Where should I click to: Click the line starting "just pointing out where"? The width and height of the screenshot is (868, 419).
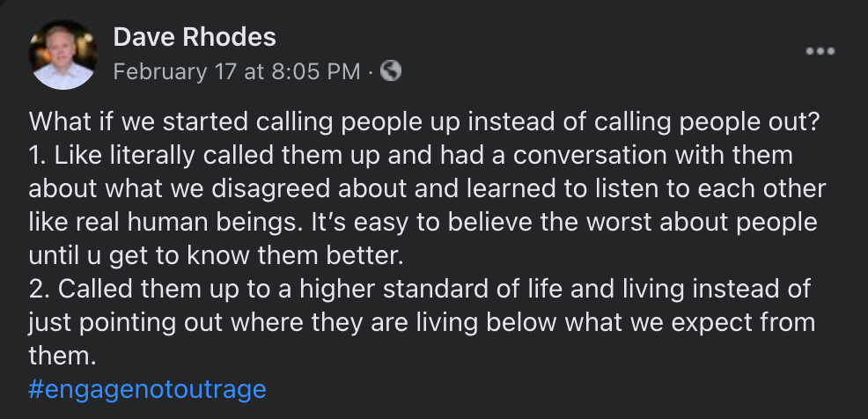tap(422, 322)
